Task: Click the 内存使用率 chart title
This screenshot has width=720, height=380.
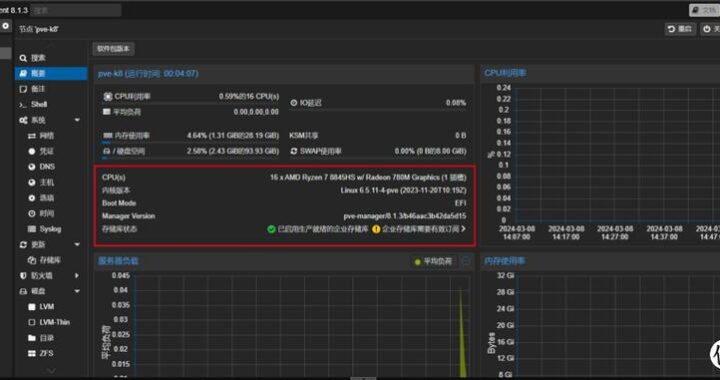Action: click(x=505, y=261)
